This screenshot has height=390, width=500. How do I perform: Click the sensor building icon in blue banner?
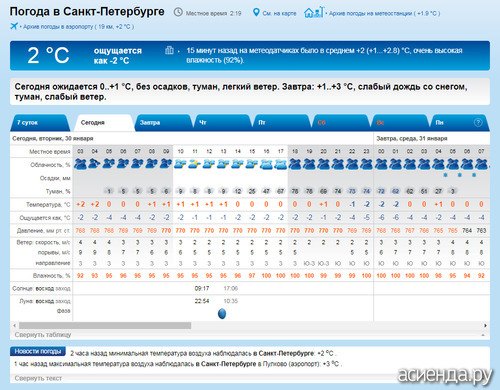pyautogui.click(x=169, y=50)
